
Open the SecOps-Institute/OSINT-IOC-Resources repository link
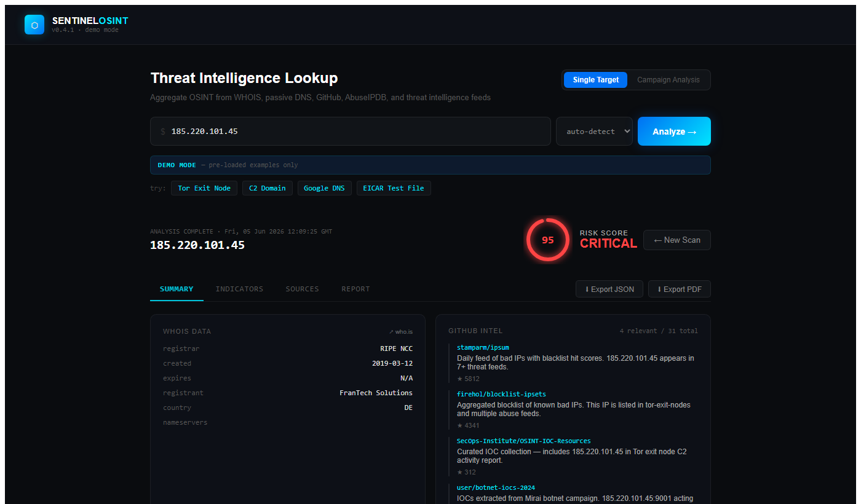(x=523, y=441)
